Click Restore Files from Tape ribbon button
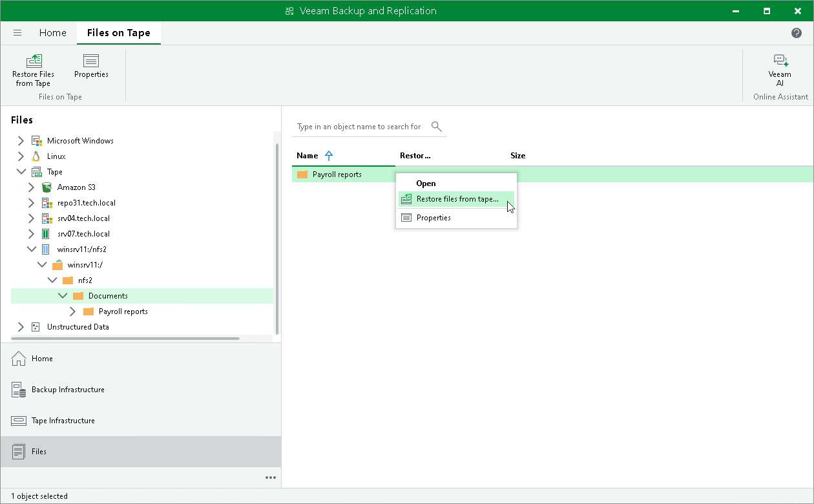 point(34,70)
